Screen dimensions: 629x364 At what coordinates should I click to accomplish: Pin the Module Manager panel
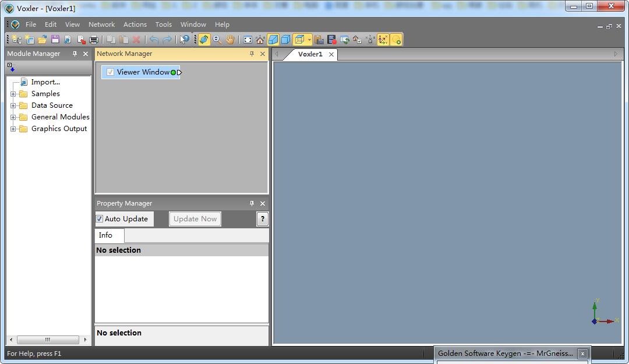pos(75,54)
